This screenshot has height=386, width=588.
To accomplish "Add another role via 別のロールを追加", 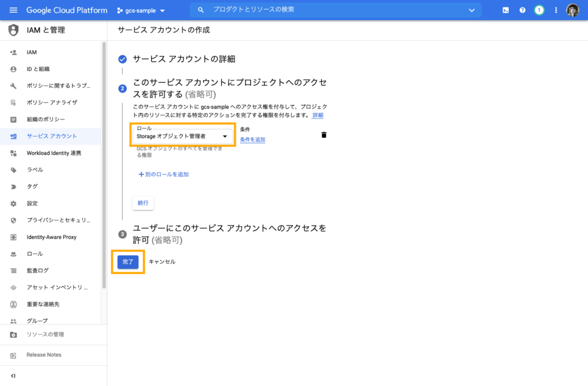I will point(164,174).
